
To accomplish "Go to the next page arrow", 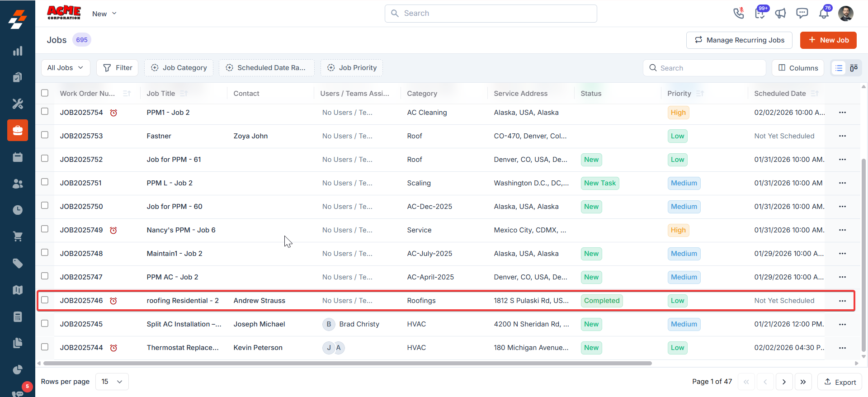I will click(784, 382).
